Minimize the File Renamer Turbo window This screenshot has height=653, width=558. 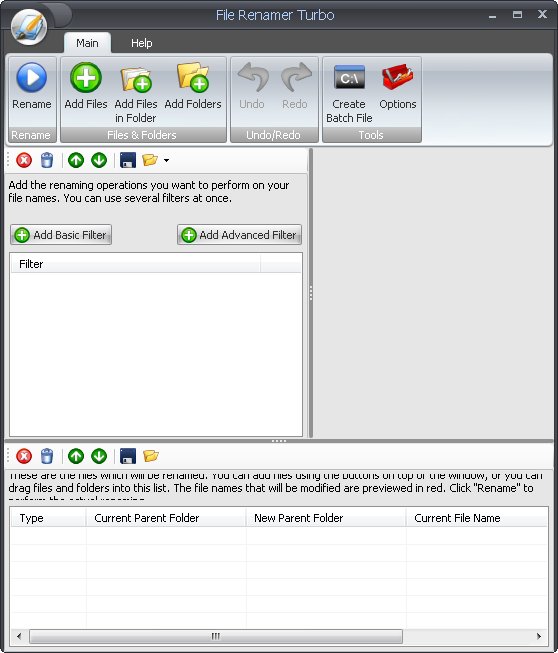[x=493, y=15]
